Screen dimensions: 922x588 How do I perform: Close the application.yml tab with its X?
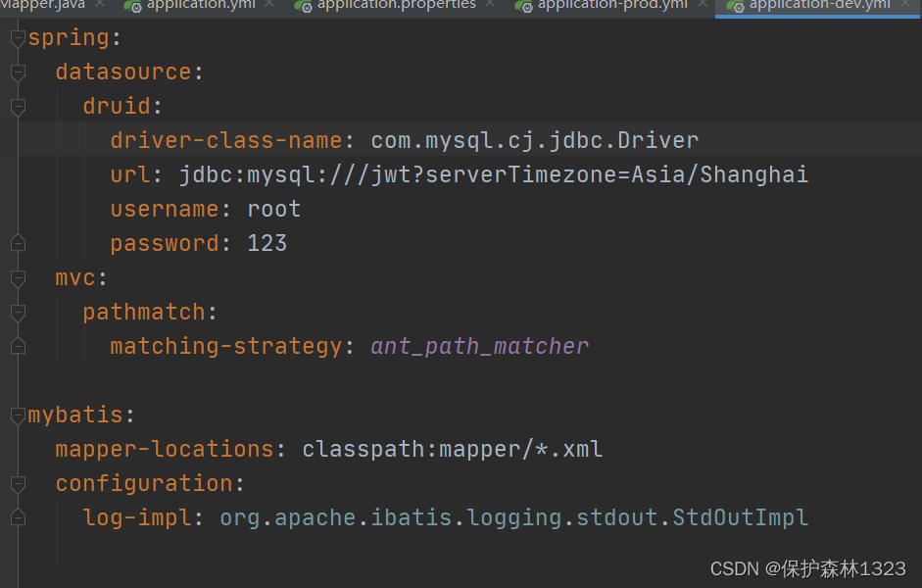(269, 6)
